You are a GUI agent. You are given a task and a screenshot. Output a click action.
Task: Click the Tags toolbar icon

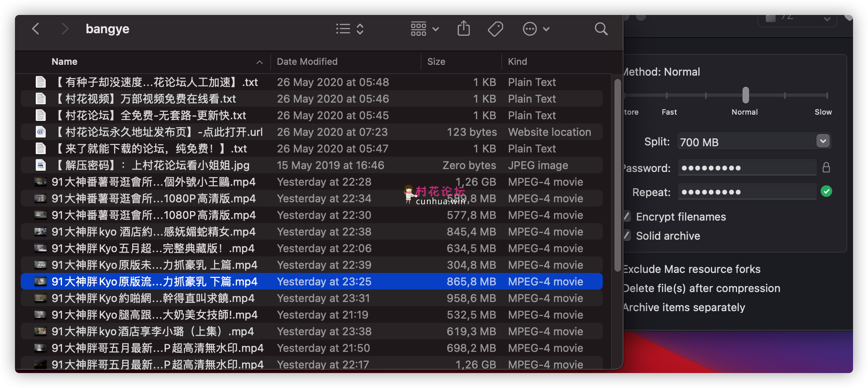pos(495,29)
